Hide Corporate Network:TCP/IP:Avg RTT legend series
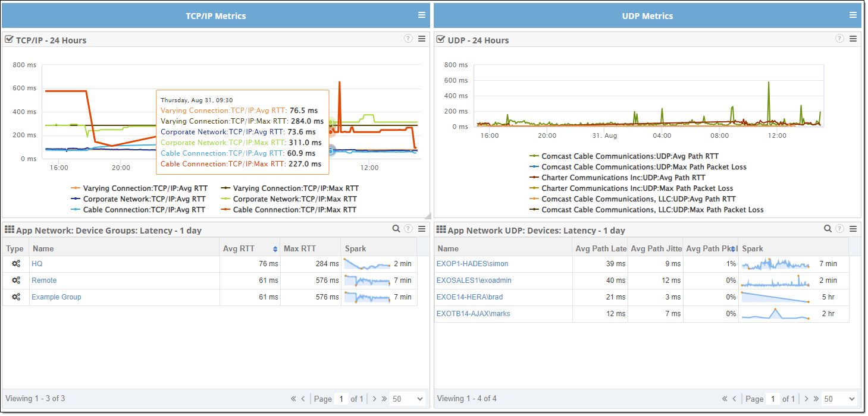The image size is (868, 416). coord(138,199)
